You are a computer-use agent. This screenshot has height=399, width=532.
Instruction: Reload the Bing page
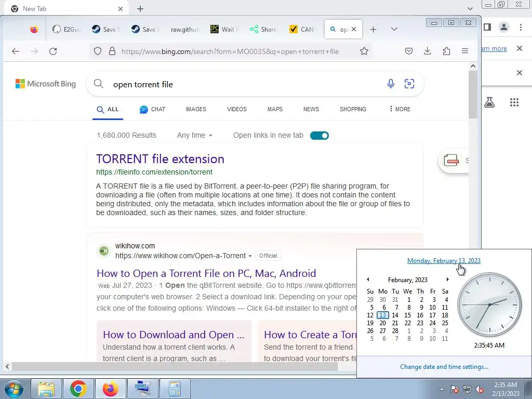pyautogui.click(x=53, y=51)
